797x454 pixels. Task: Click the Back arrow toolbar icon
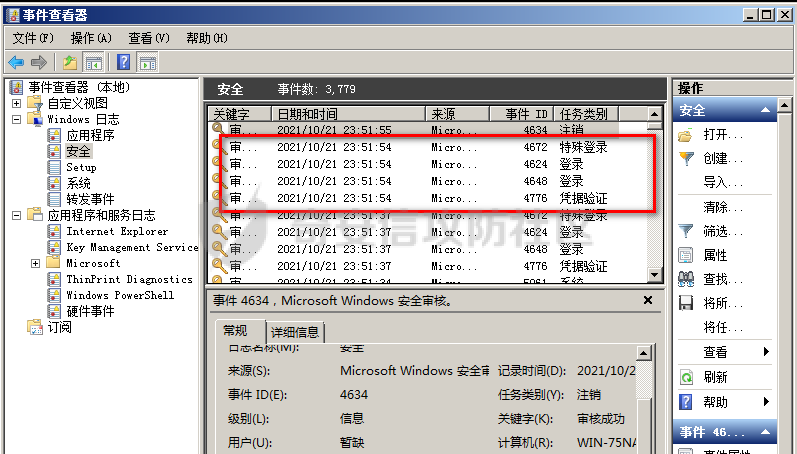click(x=16, y=63)
